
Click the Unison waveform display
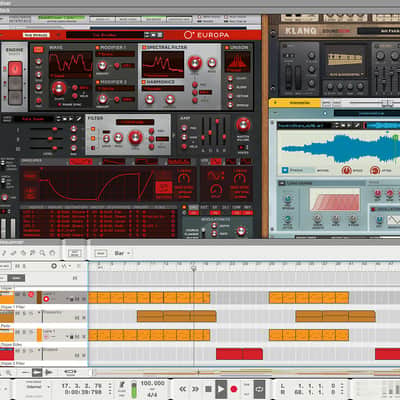tap(237, 61)
